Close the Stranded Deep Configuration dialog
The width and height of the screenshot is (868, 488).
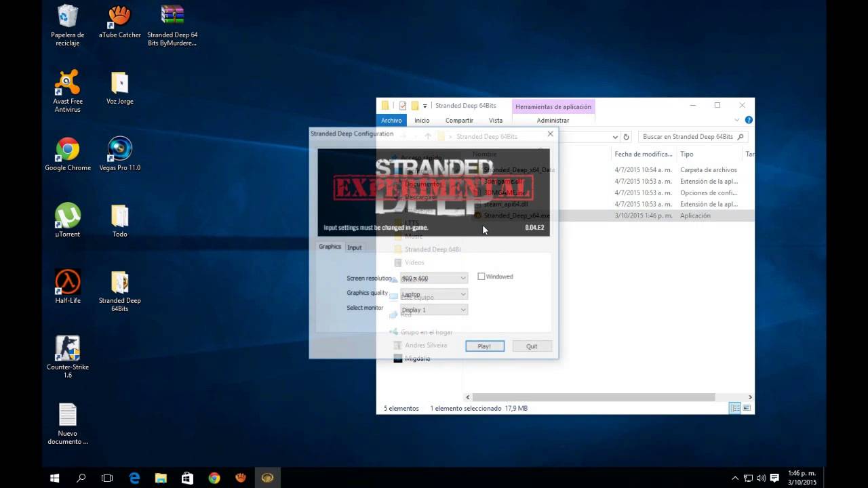pyautogui.click(x=551, y=134)
